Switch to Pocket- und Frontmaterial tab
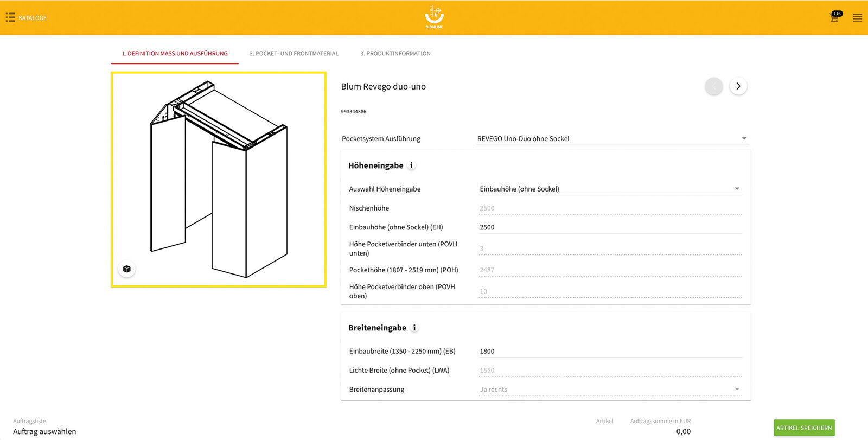The image size is (868, 440). [294, 54]
